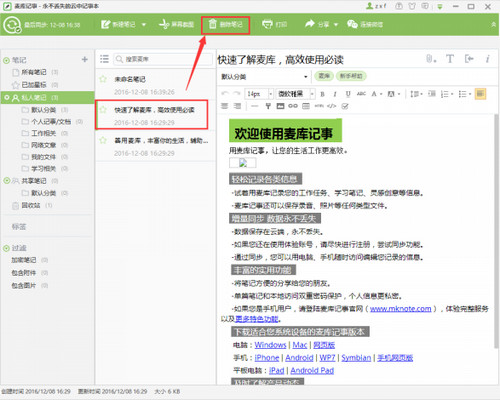Open the new note dropdown arrow
Image resolution: width=500 pixels, height=400 pixels.
coord(144,25)
